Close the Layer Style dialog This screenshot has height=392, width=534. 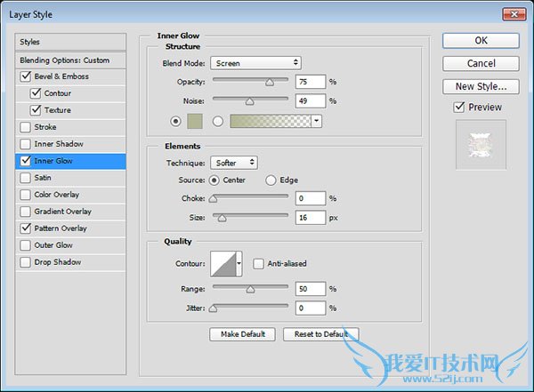(x=514, y=14)
